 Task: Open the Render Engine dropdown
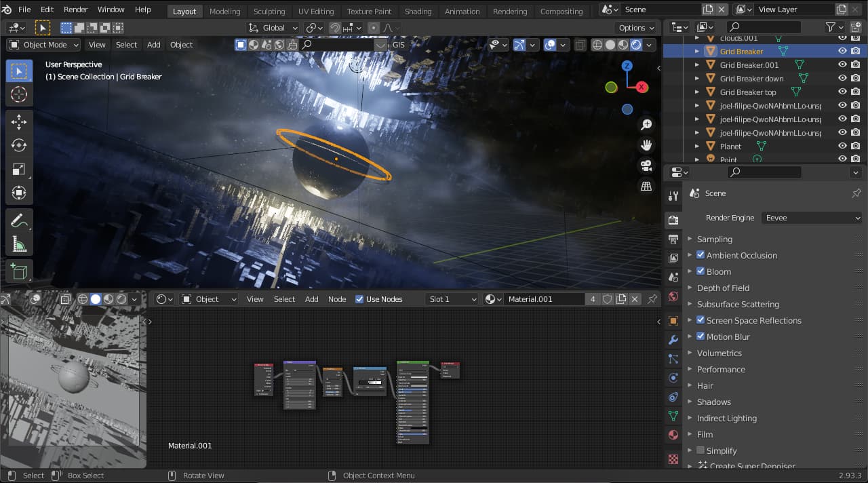[812, 217]
